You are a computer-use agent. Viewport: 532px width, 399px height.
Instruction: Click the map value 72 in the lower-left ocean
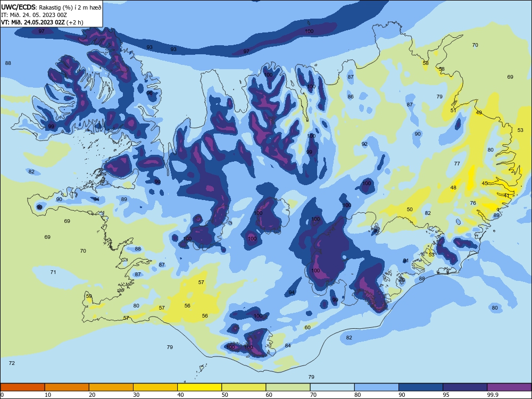(x=12, y=363)
